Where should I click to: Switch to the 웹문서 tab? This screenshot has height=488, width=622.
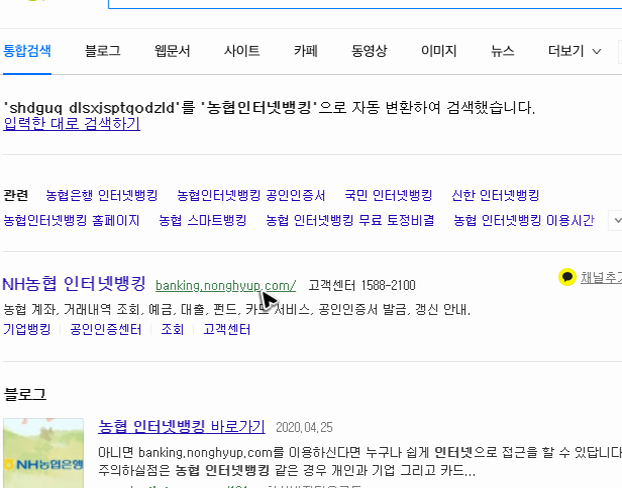tap(172, 51)
